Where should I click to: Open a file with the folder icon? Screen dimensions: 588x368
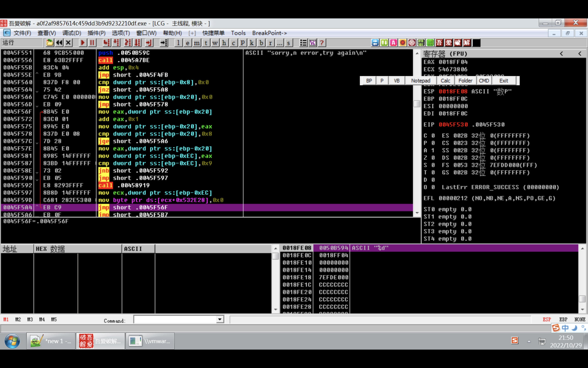50,43
